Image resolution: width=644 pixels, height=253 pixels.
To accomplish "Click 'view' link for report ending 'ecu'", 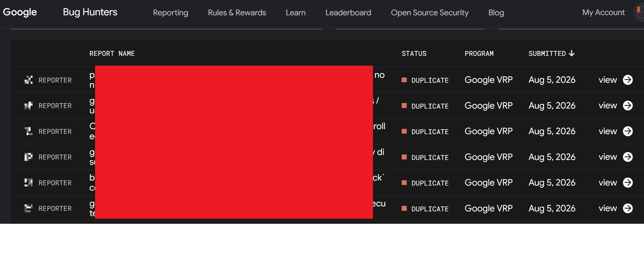I will (608, 208).
